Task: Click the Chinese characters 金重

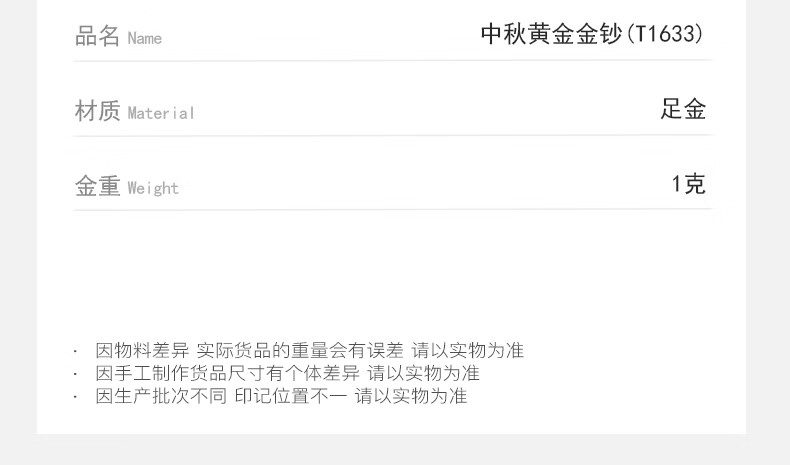Action: [x=97, y=185]
